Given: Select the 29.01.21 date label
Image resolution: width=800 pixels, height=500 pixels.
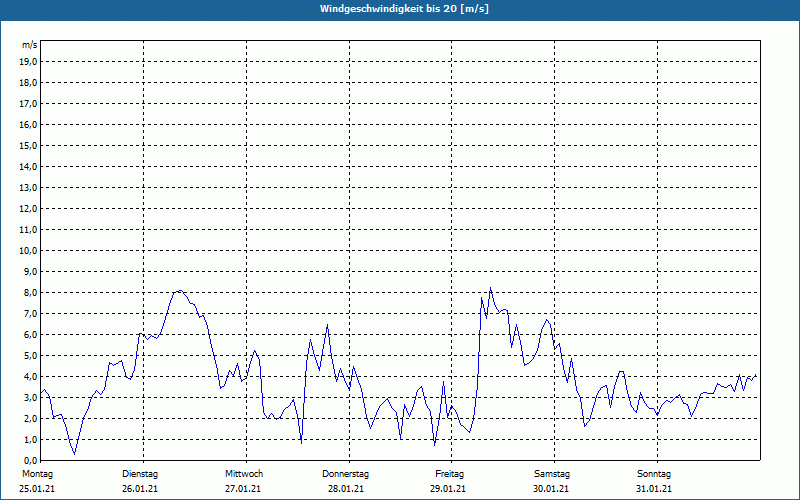Looking at the screenshot, I should coord(448,489).
